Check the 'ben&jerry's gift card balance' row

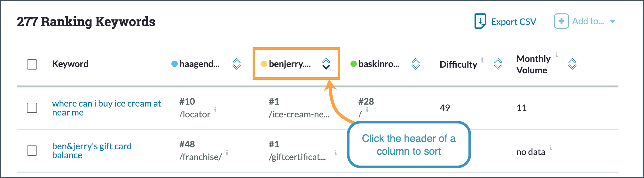32,151
